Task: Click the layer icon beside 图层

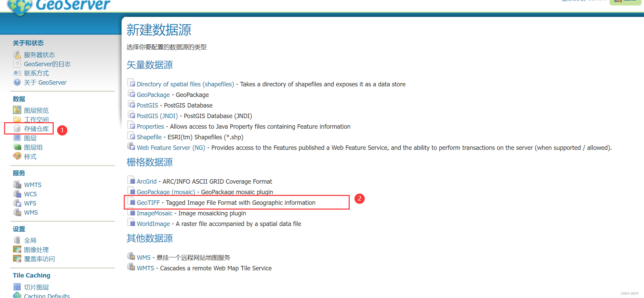Action: pos(17,138)
